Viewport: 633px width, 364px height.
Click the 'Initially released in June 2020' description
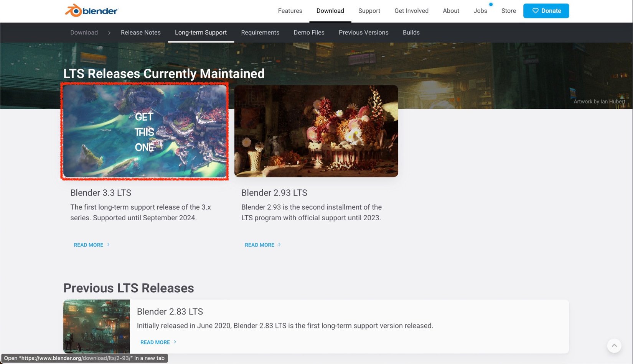(285, 326)
